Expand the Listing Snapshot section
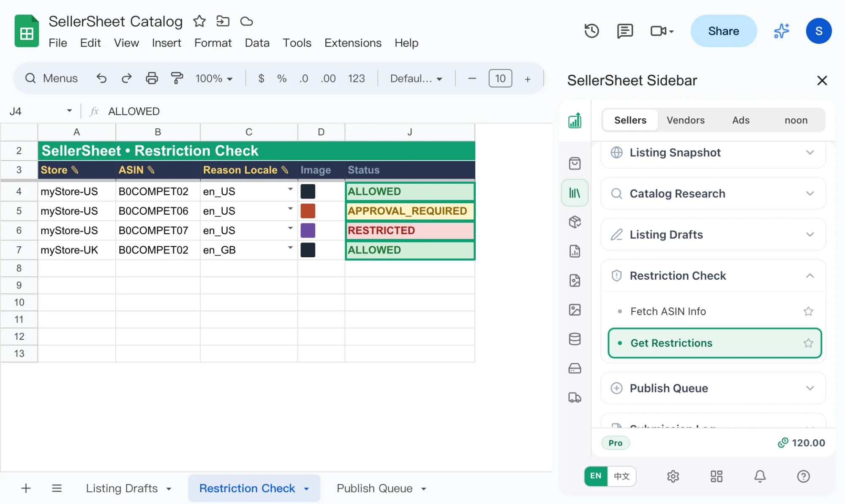Image resolution: width=845 pixels, height=504 pixels. tap(713, 153)
